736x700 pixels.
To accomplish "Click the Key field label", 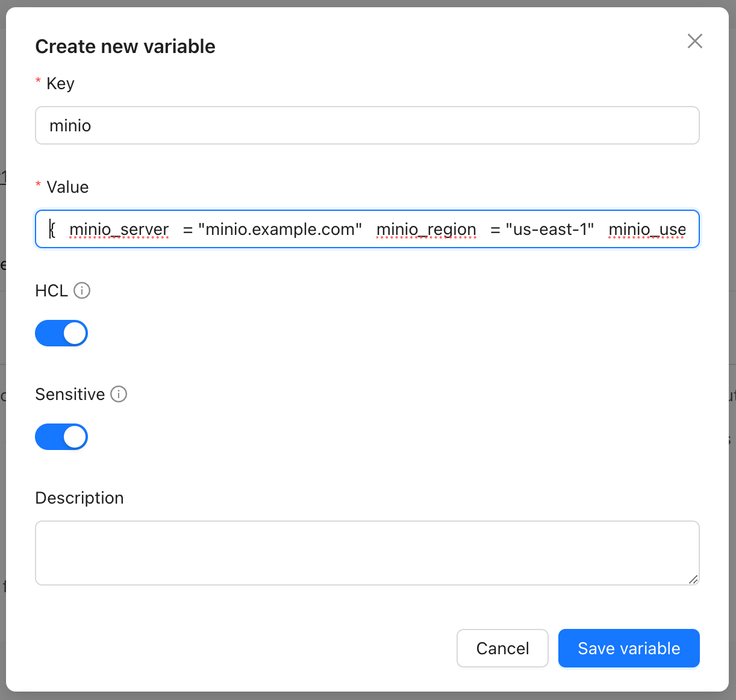I will pos(60,83).
